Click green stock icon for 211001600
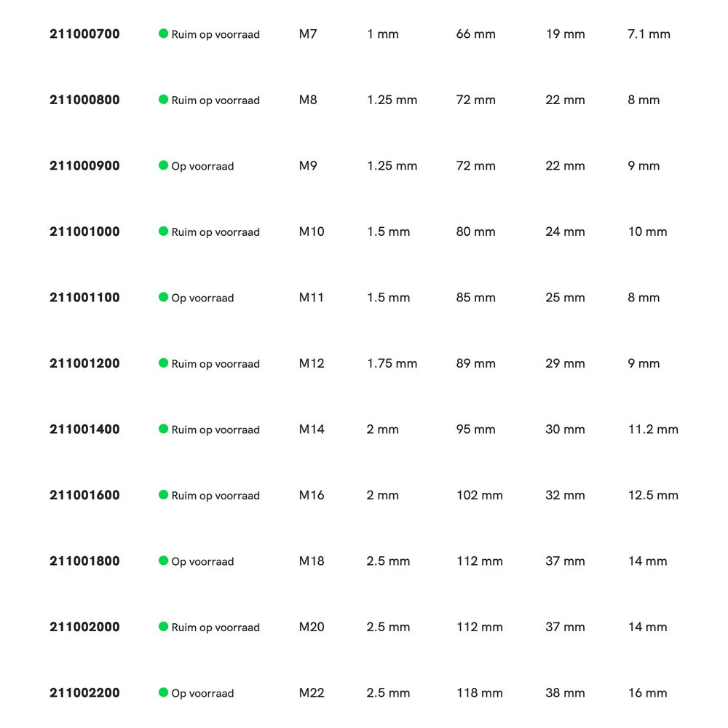The width and height of the screenshot is (728, 728). pyautogui.click(x=164, y=495)
